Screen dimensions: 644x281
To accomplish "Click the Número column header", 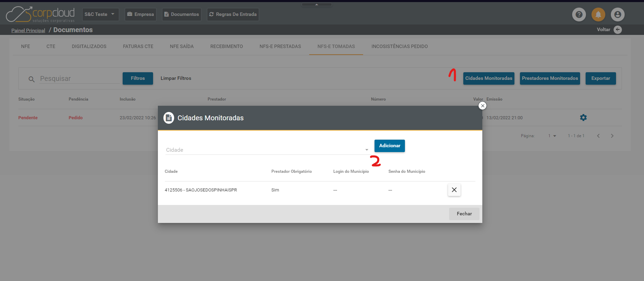I will 378,99.
